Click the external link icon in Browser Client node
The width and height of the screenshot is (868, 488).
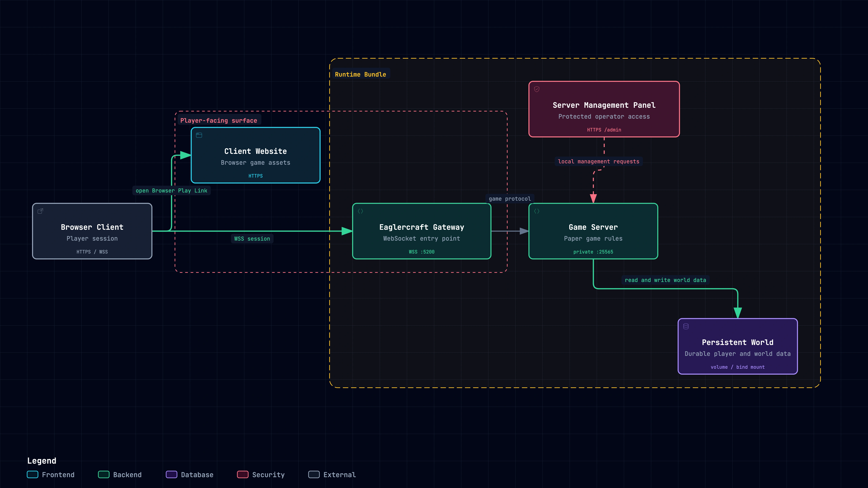[41, 211]
